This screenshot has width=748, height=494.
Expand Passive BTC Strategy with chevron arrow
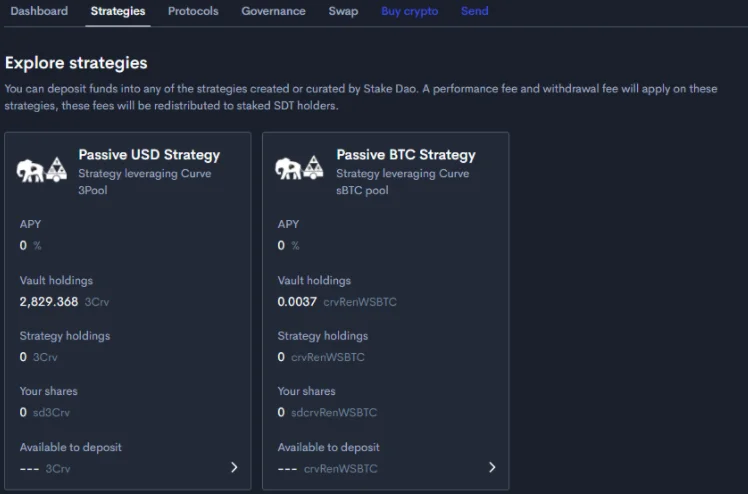pos(492,467)
